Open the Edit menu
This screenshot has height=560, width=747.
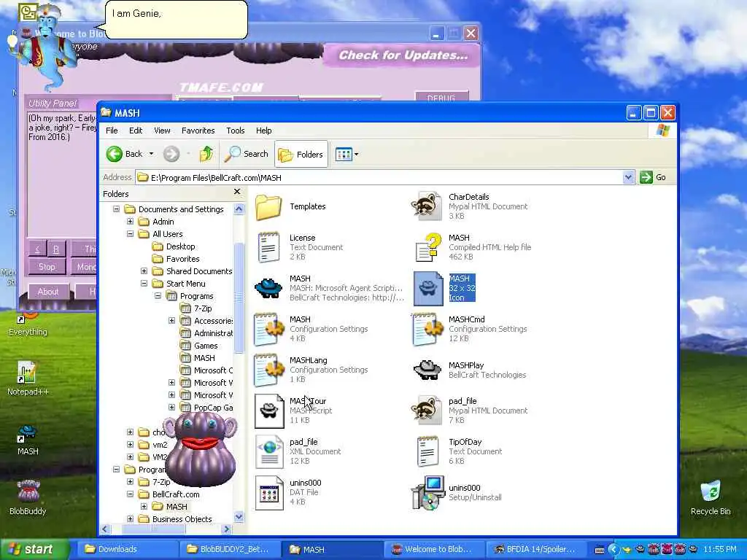pos(136,131)
